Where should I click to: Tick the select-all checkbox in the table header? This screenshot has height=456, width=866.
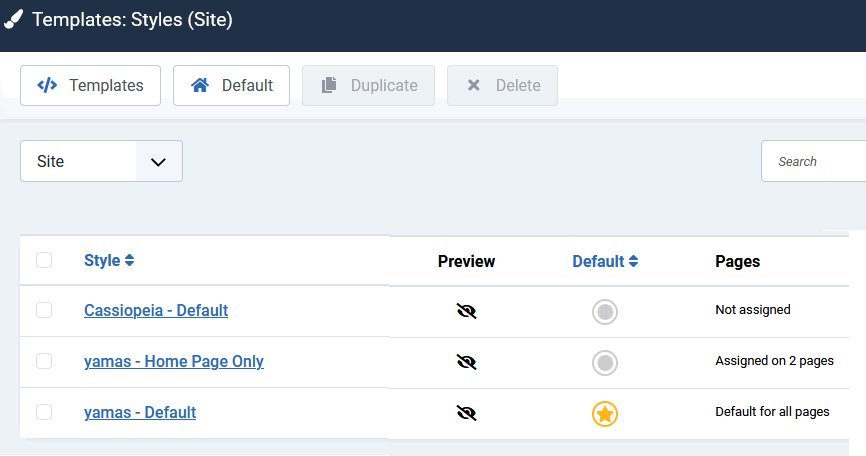coord(44,261)
